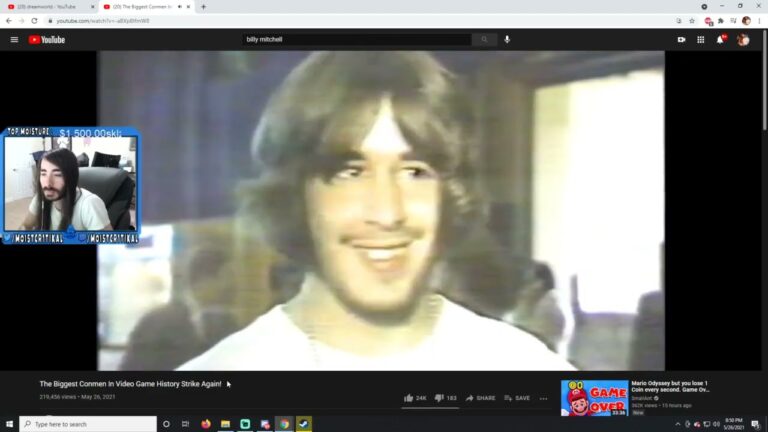This screenshot has width=768, height=432.
Task: Click the pink extension icon in toolbar
Action: 708,21
